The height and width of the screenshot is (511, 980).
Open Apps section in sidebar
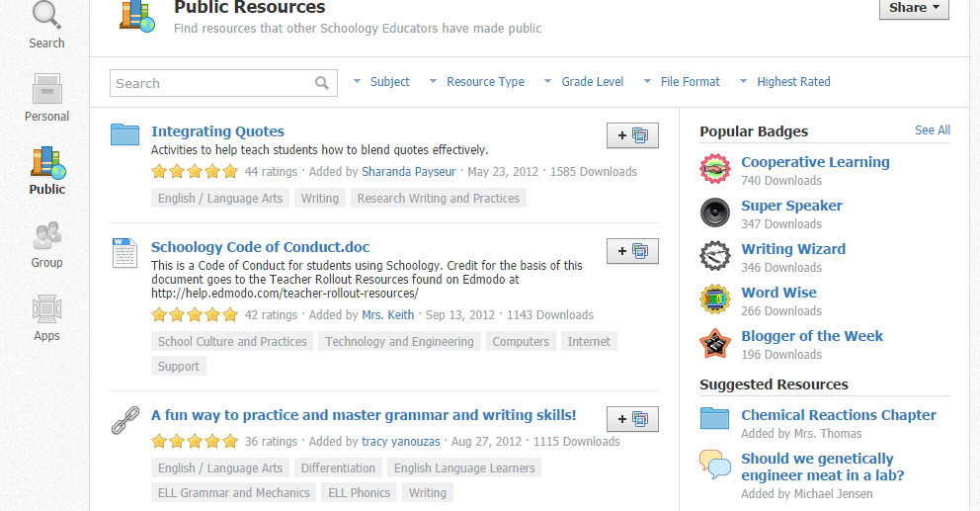pos(46,309)
